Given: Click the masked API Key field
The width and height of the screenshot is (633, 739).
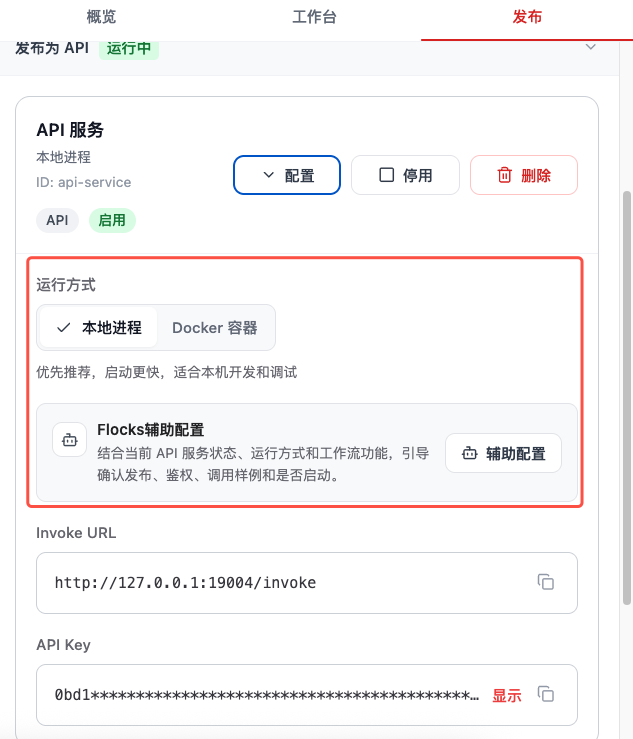Looking at the screenshot, I should point(307,695).
